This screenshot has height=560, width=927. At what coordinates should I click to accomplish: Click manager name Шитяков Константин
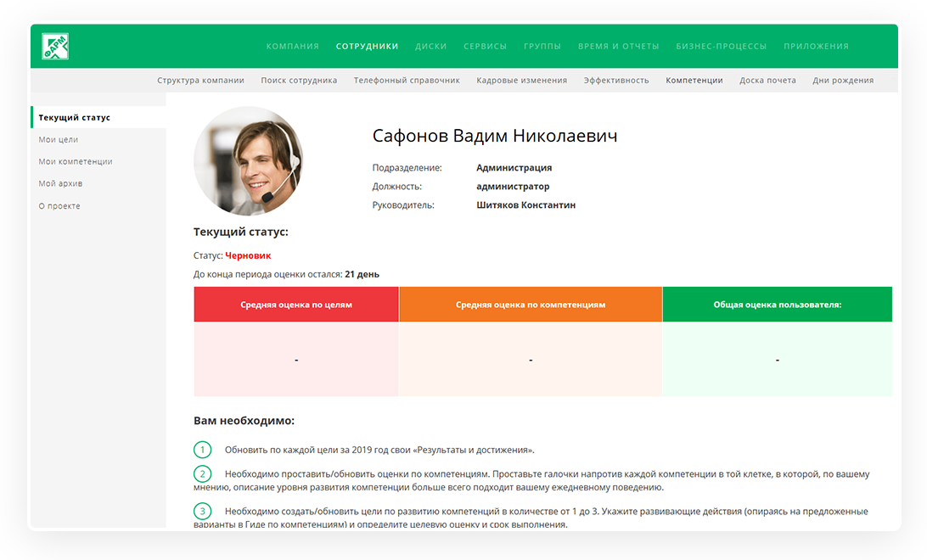click(526, 205)
